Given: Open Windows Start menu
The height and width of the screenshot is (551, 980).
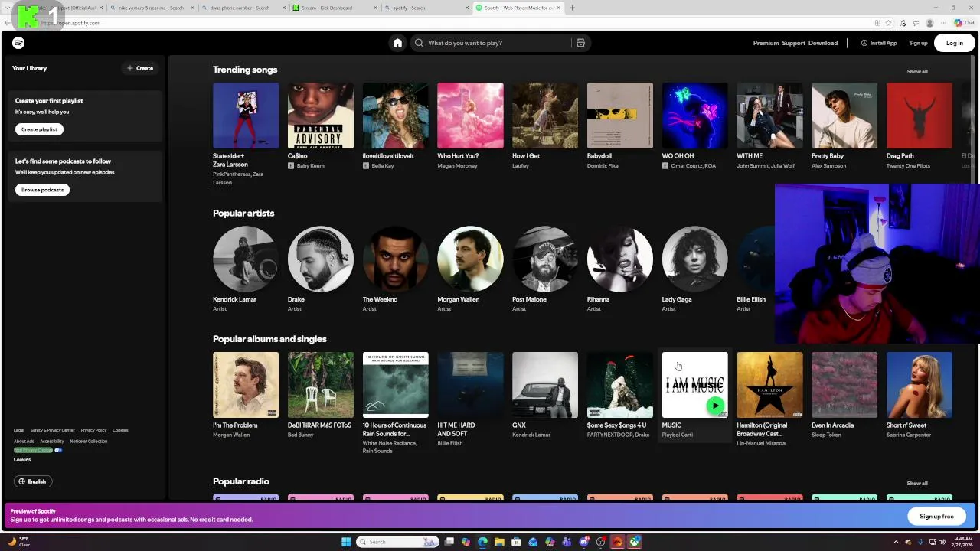Looking at the screenshot, I should point(346,542).
